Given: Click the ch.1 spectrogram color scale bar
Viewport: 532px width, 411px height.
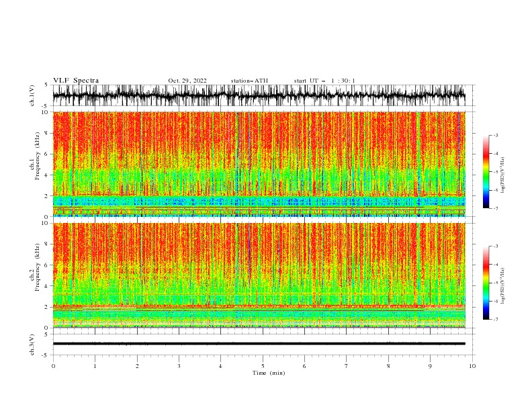Looking at the screenshot, I should click(486, 171).
